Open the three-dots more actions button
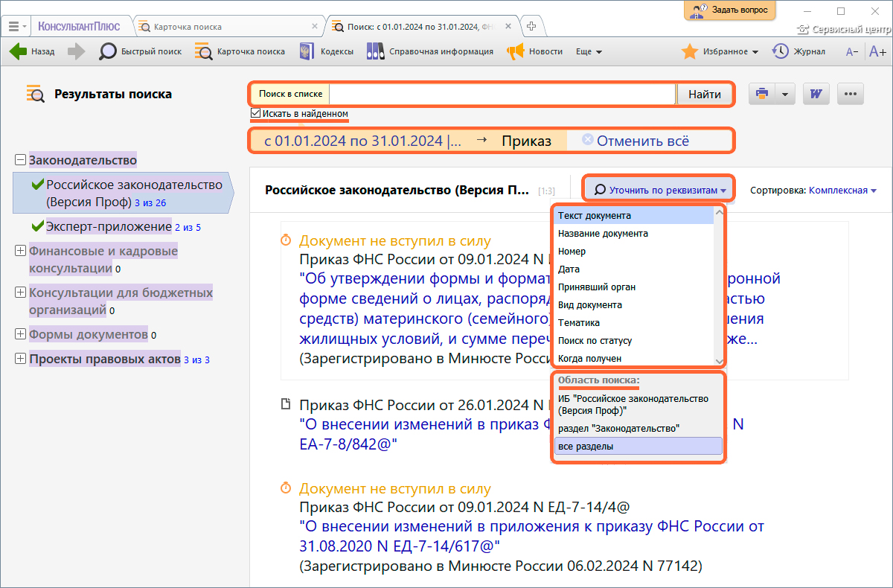The width and height of the screenshot is (893, 588). coord(851,94)
